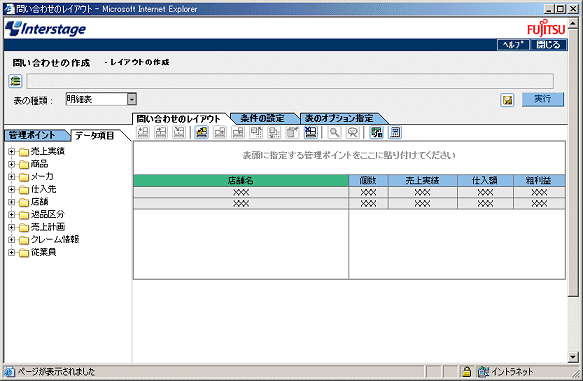This screenshot has height=381, width=583.
Task: Expand the 売上実績 tree node
Action: (12, 151)
